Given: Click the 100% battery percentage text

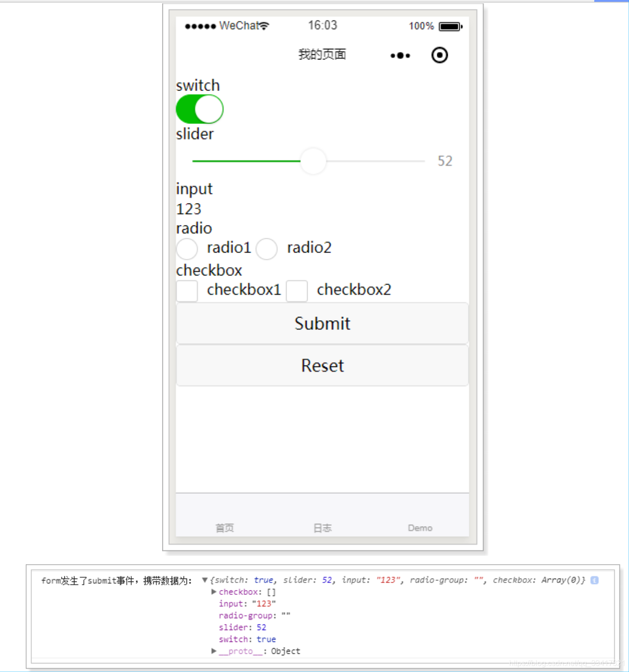Looking at the screenshot, I should [x=421, y=26].
